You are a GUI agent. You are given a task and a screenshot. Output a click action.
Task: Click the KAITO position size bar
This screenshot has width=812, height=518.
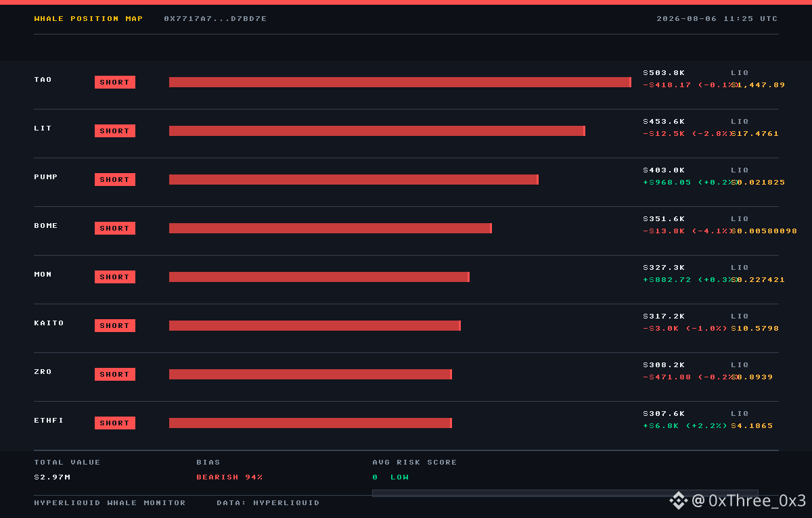315,326
